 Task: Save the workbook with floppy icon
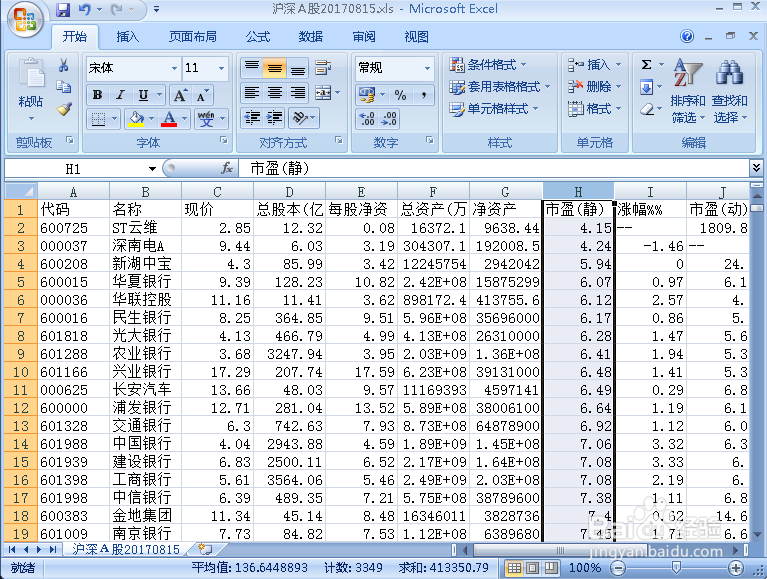tap(63, 9)
